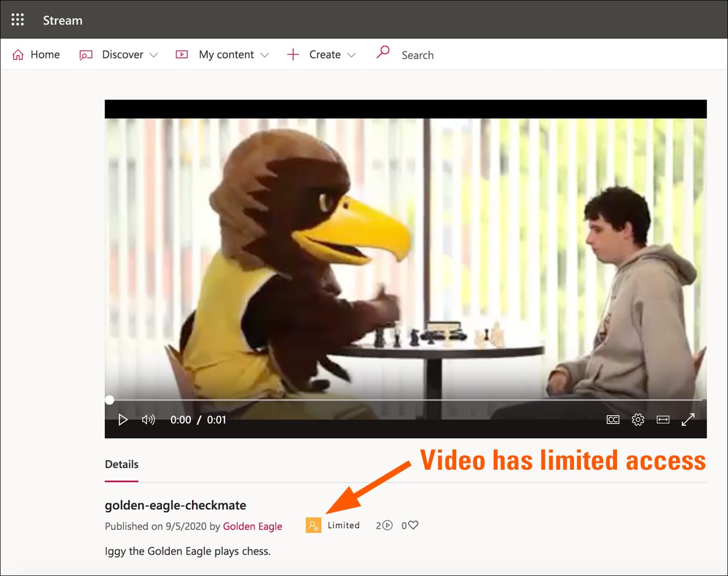
Task: Open video settings gear icon
Action: pos(638,419)
